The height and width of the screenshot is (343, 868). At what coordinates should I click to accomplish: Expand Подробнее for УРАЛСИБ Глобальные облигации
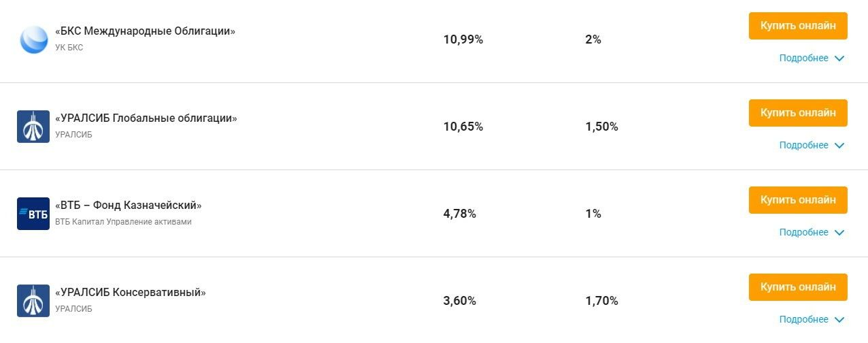pyautogui.click(x=811, y=146)
